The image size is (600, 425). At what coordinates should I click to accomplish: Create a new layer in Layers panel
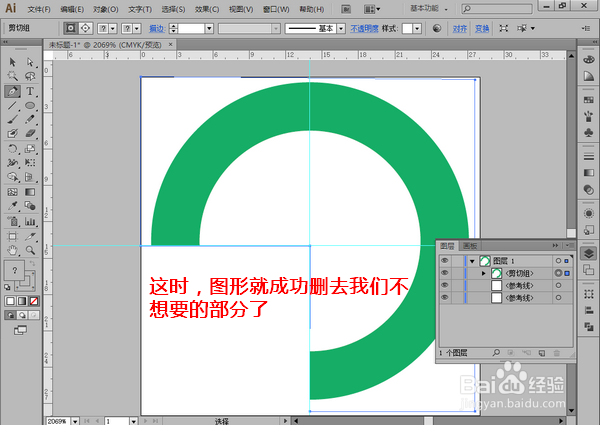tap(541, 353)
